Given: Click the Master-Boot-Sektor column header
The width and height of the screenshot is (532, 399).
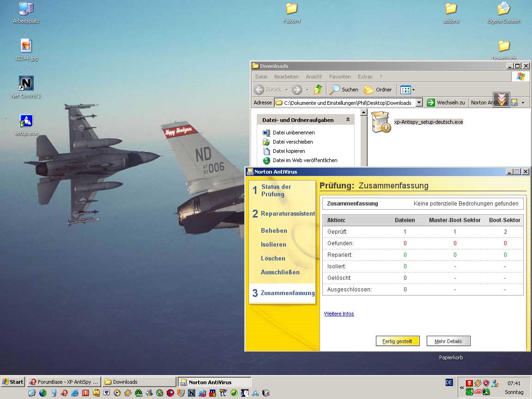Looking at the screenshot, I should coord(454,220).
